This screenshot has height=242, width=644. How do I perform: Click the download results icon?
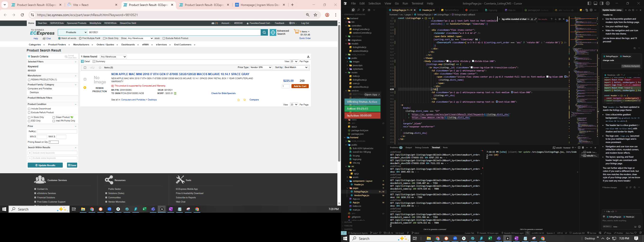click(308, 57)
